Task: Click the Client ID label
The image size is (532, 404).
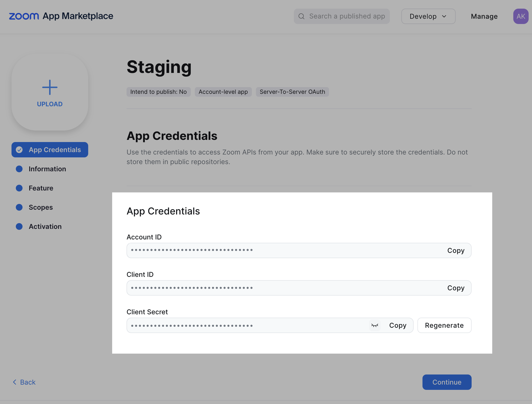Action: click(140, 274)
